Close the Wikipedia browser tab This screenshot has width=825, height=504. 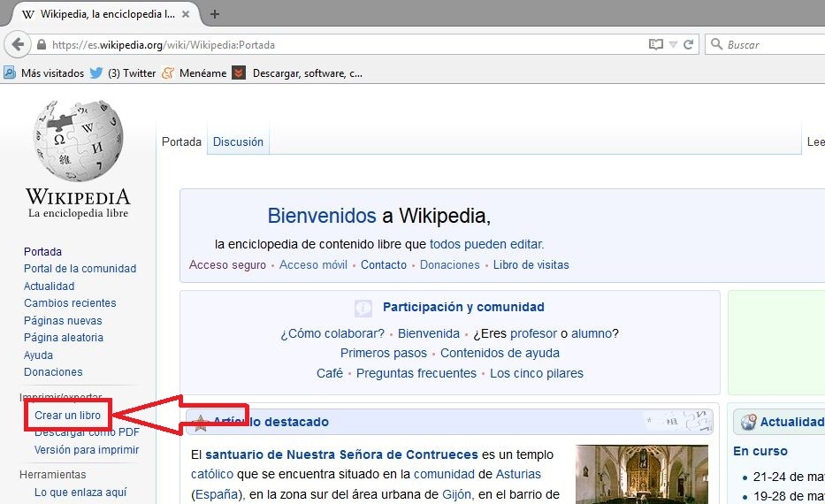186,14
